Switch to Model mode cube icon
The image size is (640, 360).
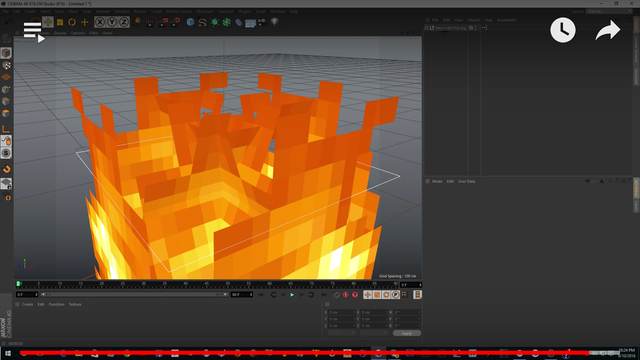coord(6,53)
